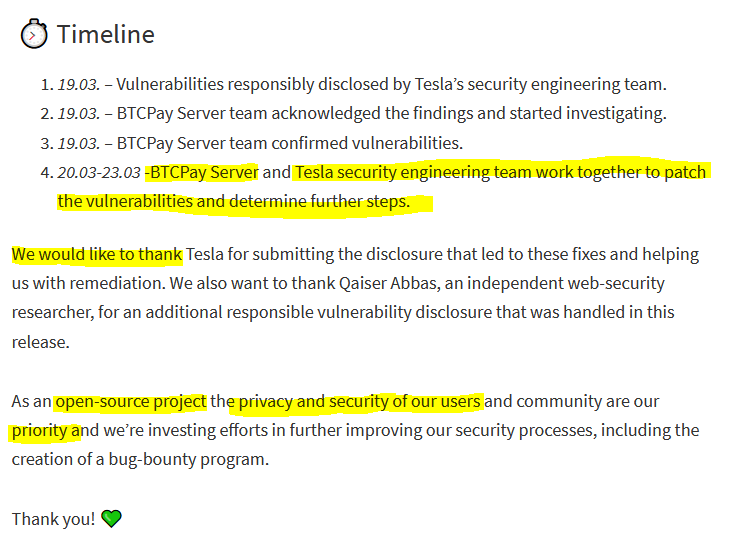The image size is (730, 548).
Task: Click the 20.03-23.03 date range
Action: click(x=98, y=171)
